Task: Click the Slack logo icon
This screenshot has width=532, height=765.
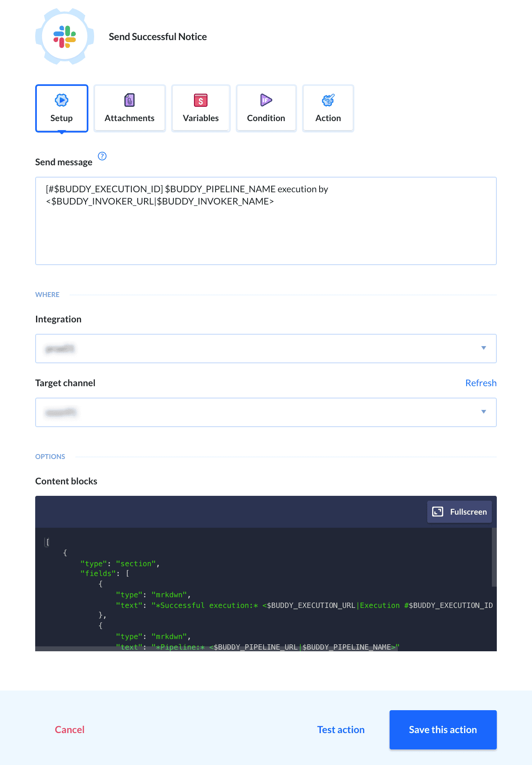Action: click(x=65, y=37)
